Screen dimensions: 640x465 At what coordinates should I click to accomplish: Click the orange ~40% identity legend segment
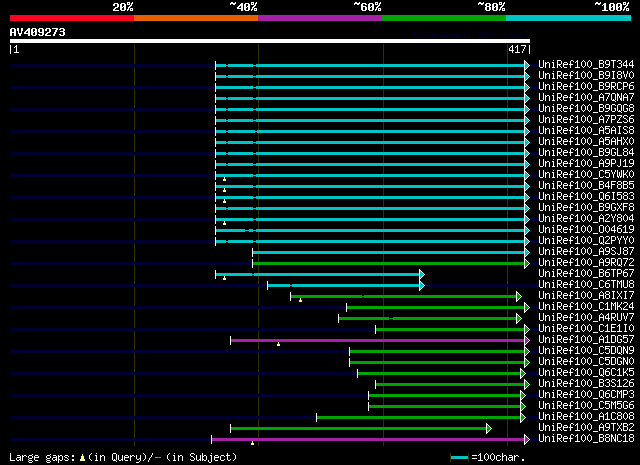click(196, 18)
